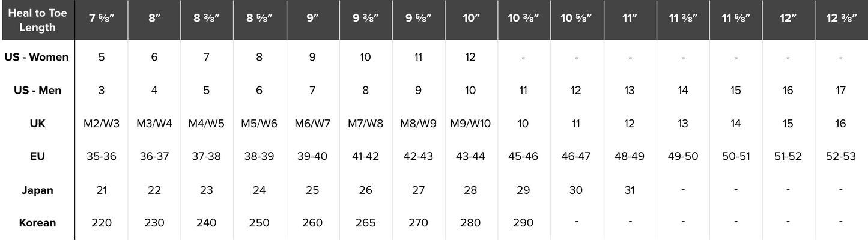Select Korean size 290 cell
Viewport: 868px width, 251px height.
tap(523, 223)
